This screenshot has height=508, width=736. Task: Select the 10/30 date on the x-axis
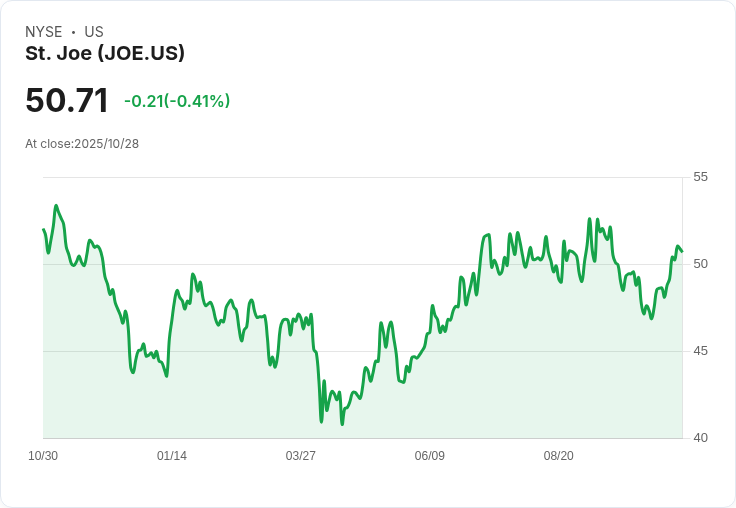pyautogui.click(x=43, y=456)
